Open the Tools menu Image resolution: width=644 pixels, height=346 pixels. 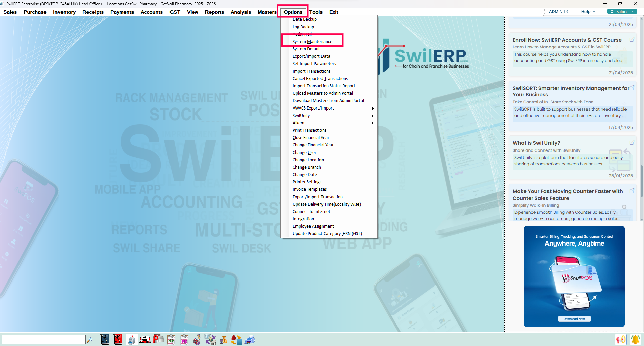[316, 12]
